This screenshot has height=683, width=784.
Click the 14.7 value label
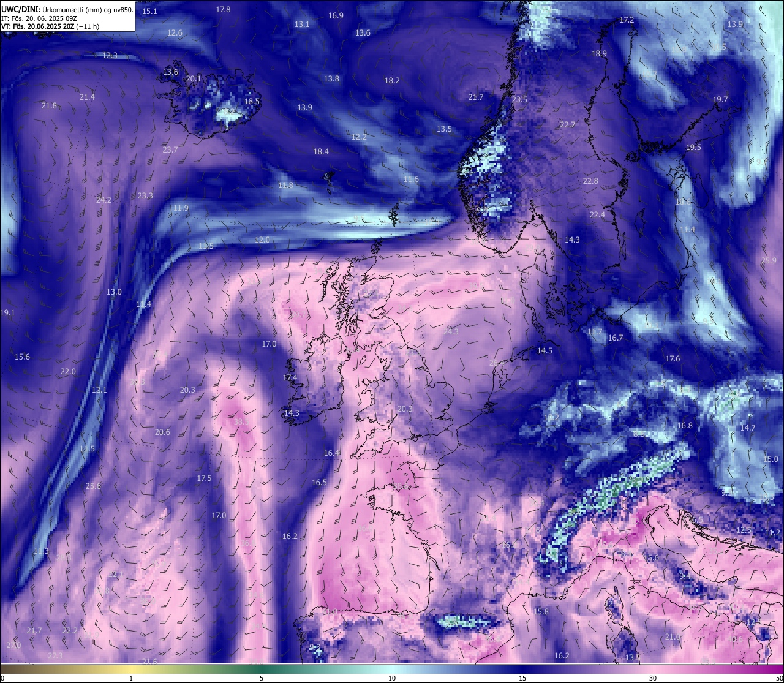click(748, 428)
